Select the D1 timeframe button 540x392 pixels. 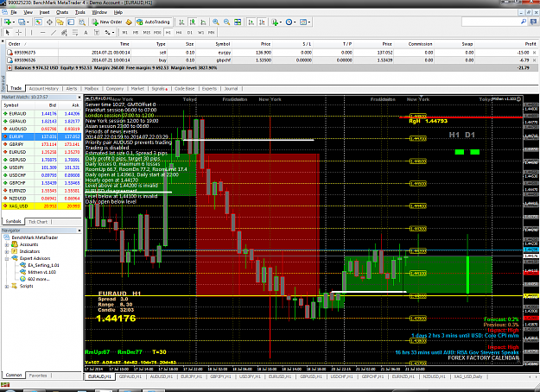pyautogui.click(x=190, y=32)
